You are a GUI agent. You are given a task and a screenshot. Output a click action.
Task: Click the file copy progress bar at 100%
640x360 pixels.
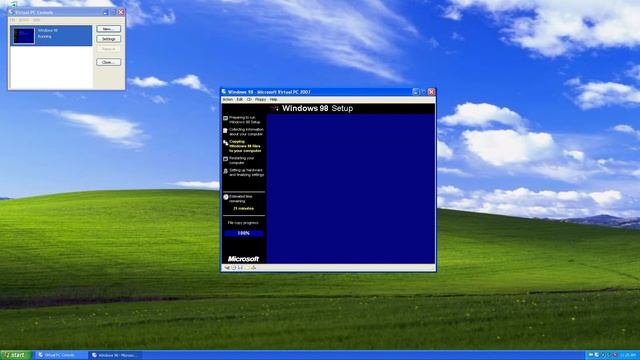coord(244,233)
